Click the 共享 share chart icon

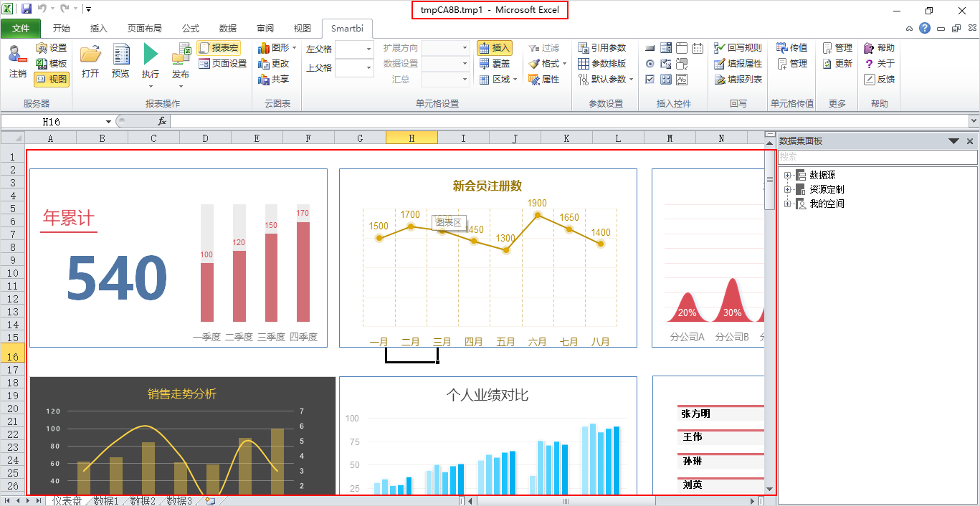tap(263, 79)
